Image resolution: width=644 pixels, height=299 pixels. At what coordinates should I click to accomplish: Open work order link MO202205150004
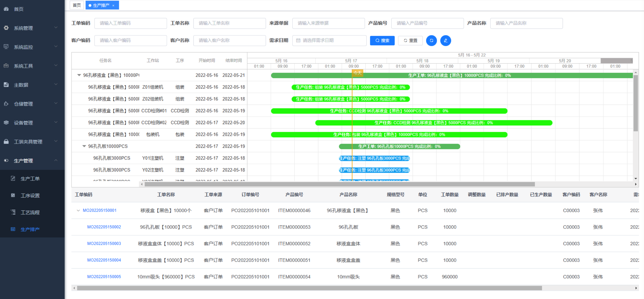coord(104,260)
